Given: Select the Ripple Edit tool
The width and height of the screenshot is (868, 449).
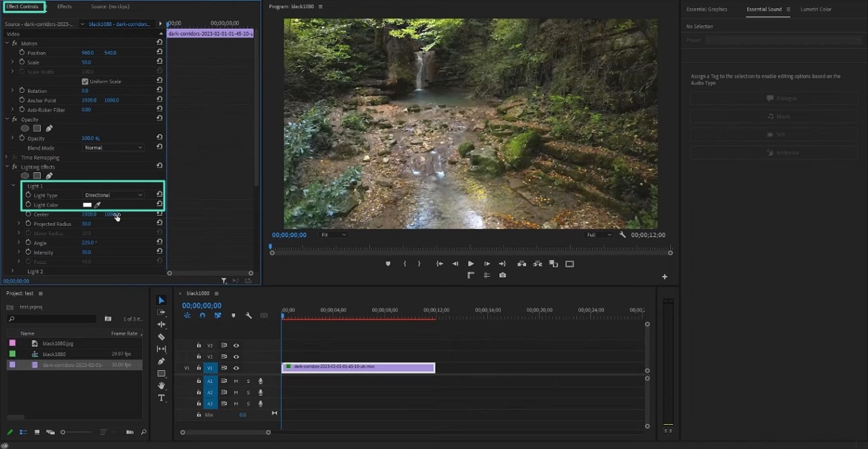Looking at the screenshot, I should [x=161, y=324].
